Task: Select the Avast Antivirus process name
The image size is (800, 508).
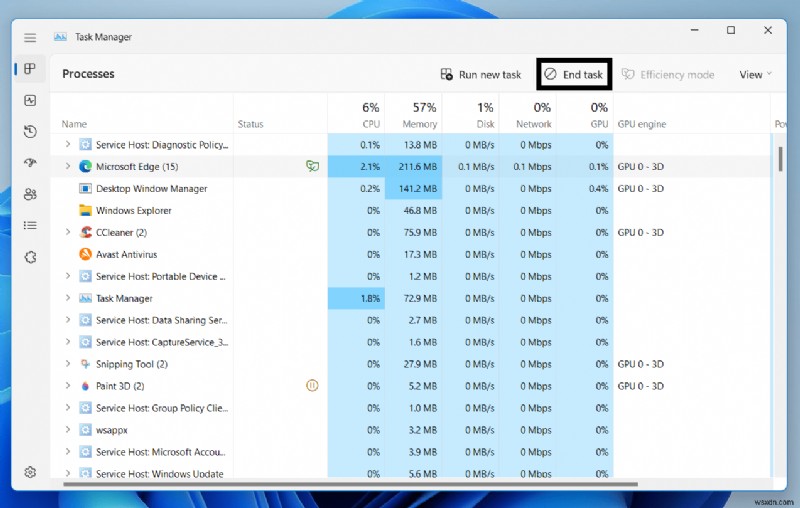Action: (127, 254)
